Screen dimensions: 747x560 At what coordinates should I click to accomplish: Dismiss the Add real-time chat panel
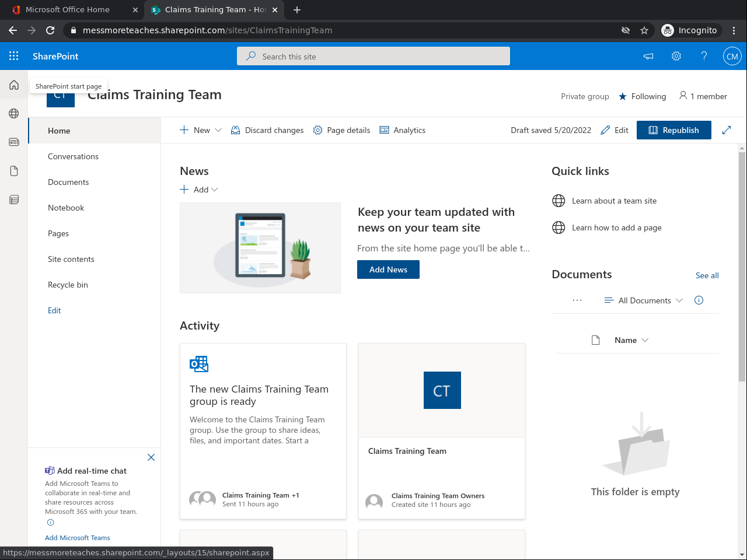pyautogui.click(x=151, y=457)
